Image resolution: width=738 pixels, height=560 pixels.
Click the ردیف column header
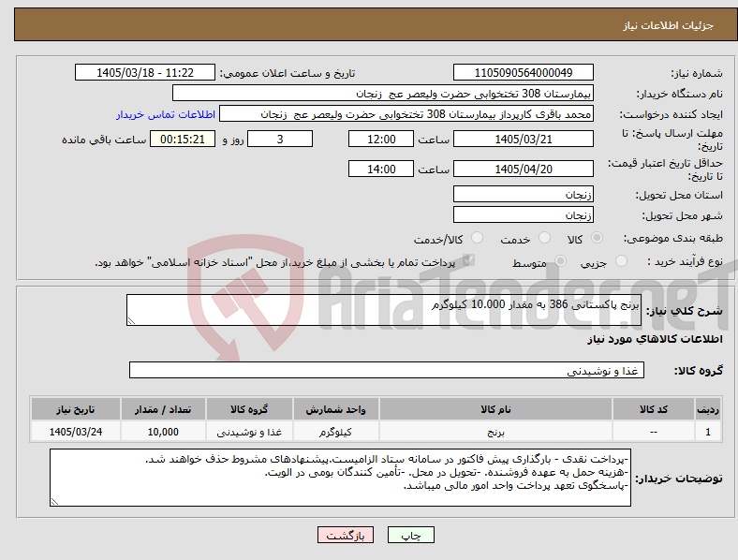pos(708,409)
